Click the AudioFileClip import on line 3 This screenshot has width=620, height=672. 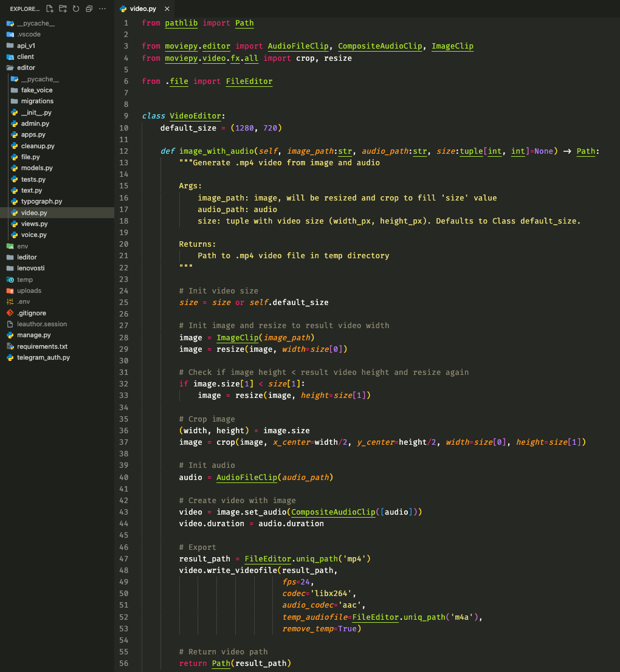(298, 46)
